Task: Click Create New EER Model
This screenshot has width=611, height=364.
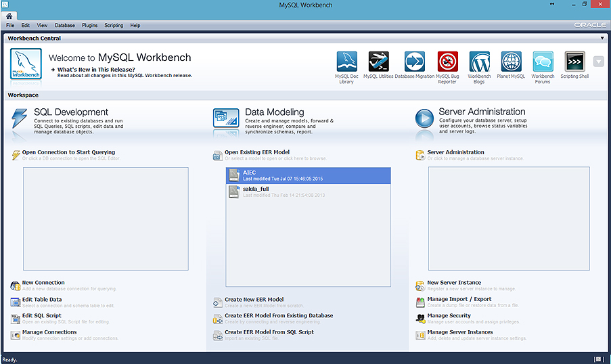Action: (x=254, y=299)
